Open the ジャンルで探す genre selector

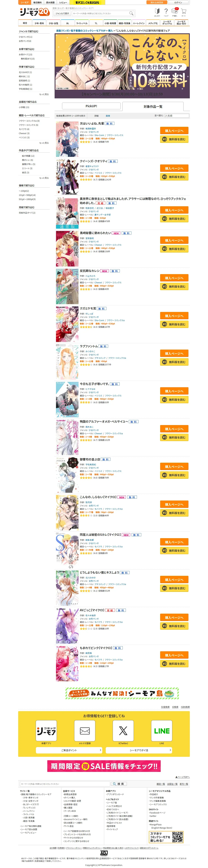62,14
